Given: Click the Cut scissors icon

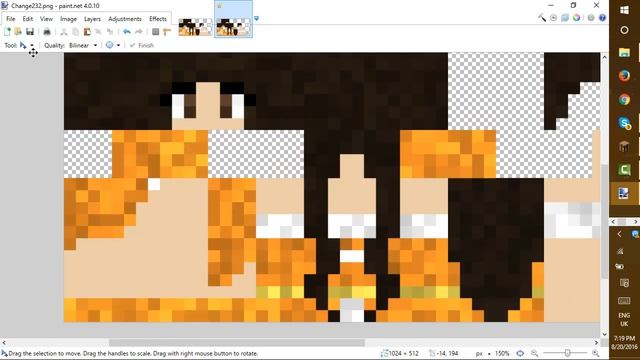Looking at the screenshot, I should pos(64,31).
